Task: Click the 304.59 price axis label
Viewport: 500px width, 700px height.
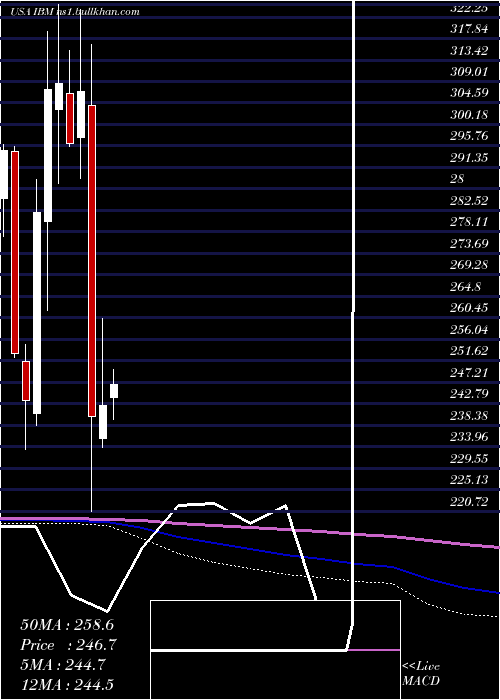Action: point(469,93)
